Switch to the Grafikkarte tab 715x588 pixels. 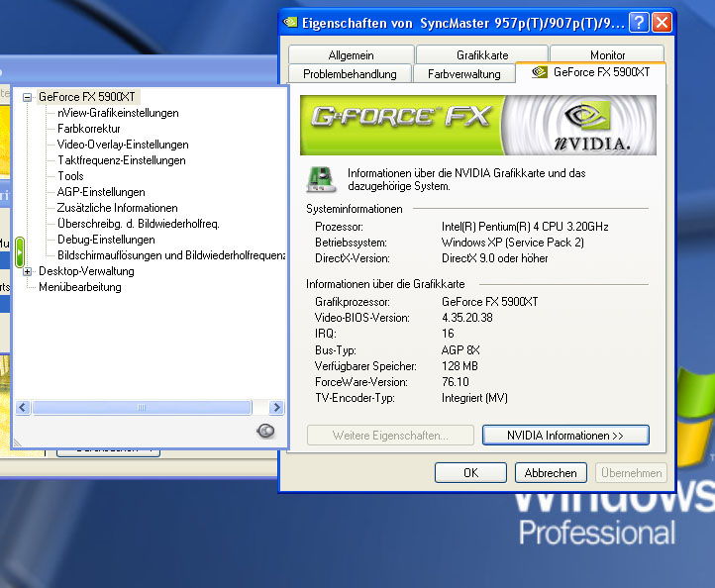[x=482, y=55]
